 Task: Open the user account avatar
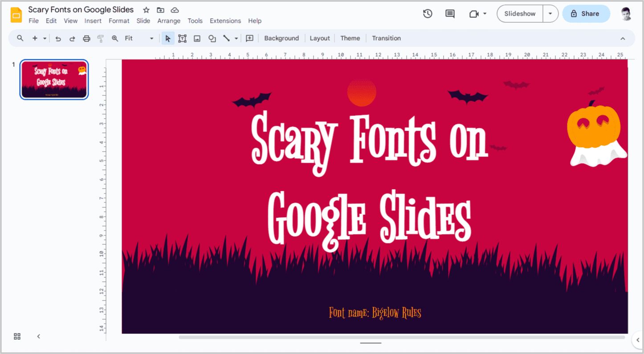click(x=626, y=14)
